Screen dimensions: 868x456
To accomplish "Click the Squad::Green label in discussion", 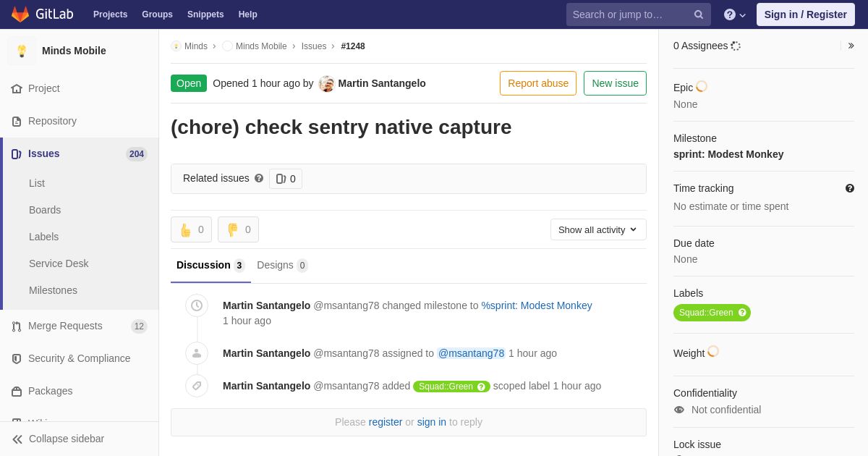I will [x=445, y=387].
